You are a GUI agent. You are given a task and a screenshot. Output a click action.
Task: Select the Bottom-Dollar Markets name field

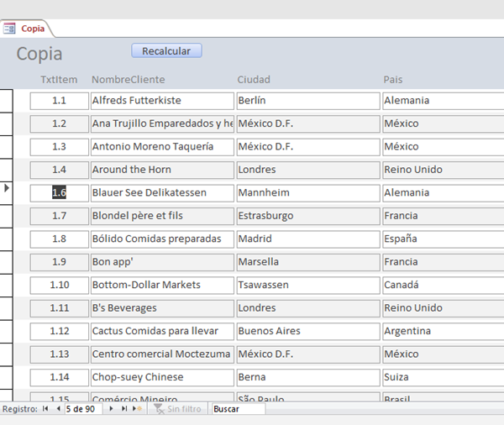[x=161, y=285]
